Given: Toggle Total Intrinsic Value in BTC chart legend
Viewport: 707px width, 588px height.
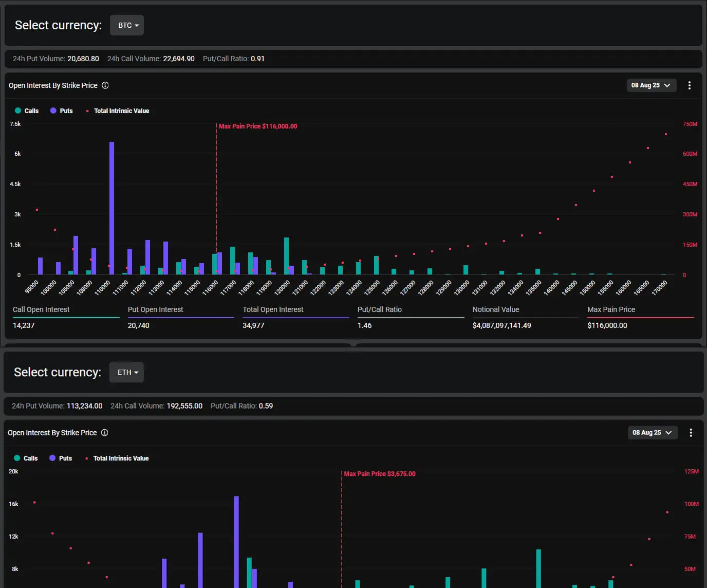Looking at the screenshot, I should coord(118,111).
